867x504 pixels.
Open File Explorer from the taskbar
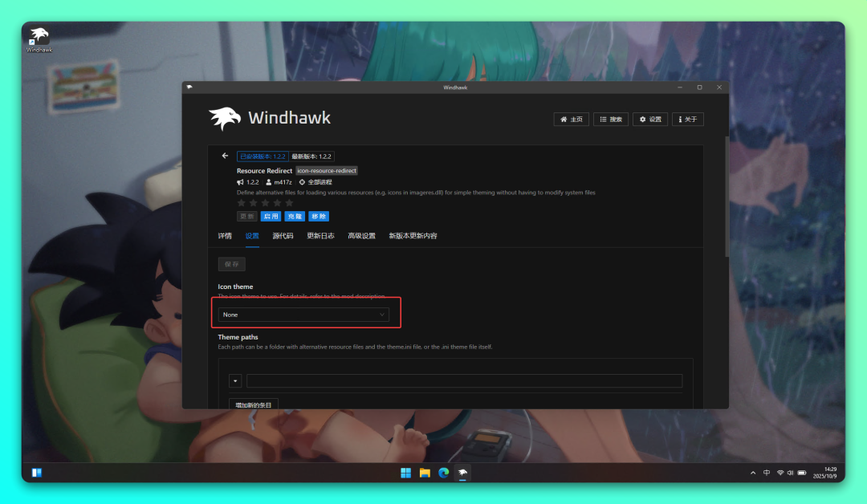click(x=425, y=473)
